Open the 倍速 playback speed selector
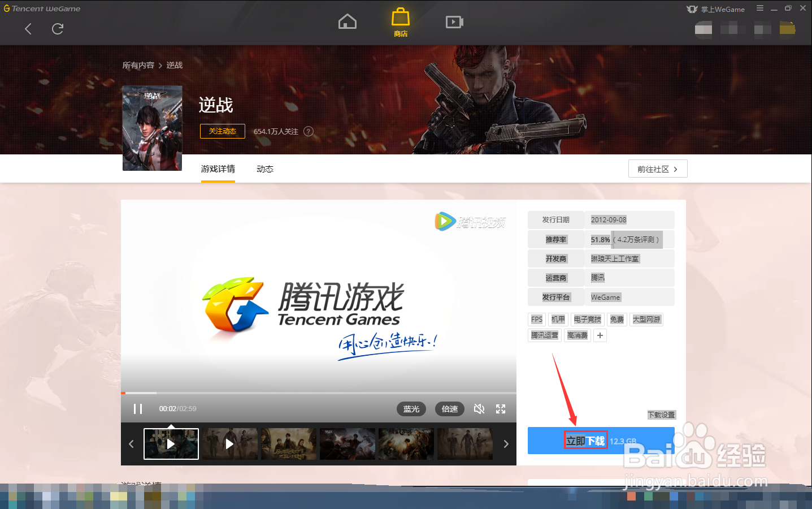The width and height of the screenshot is (812, 509). (x=450, y=409)
